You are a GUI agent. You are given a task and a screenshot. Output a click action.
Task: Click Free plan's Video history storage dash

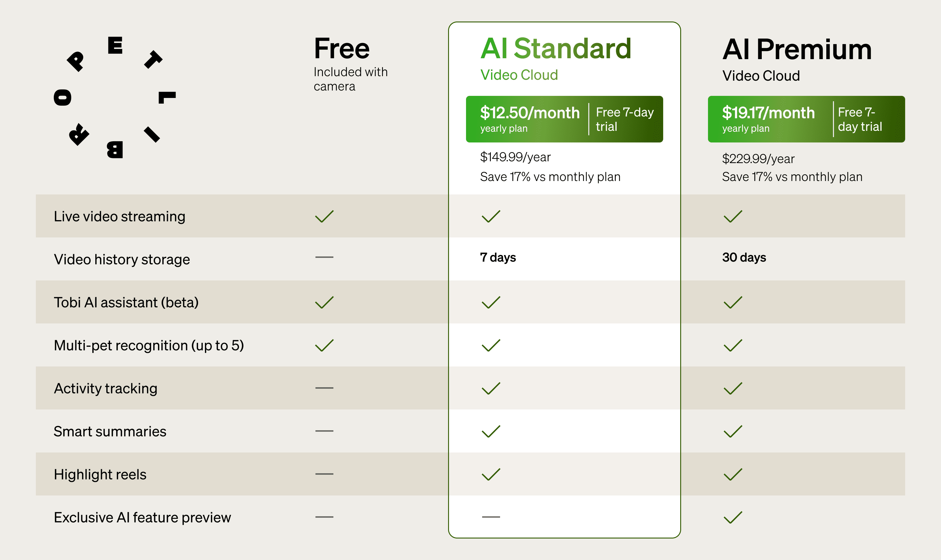[x=324, y=257]
